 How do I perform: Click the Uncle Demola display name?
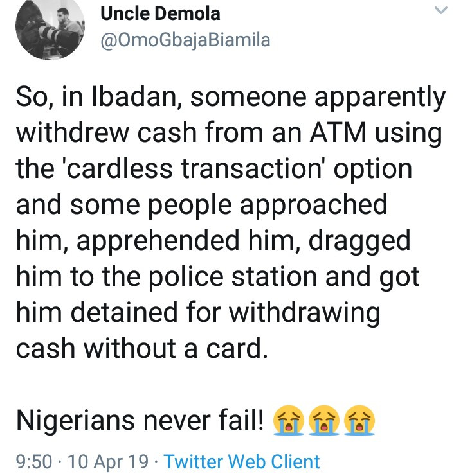point(160,13)
